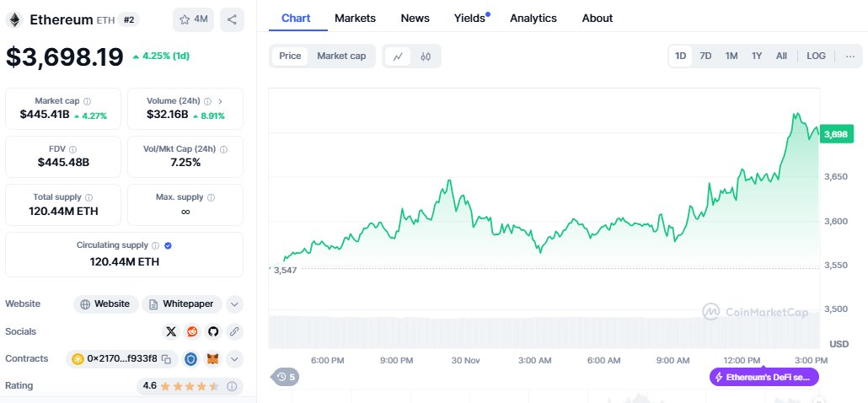Viewport: 868px width, 403px height.
Task: Click the USD currency label
Action: 839,344
